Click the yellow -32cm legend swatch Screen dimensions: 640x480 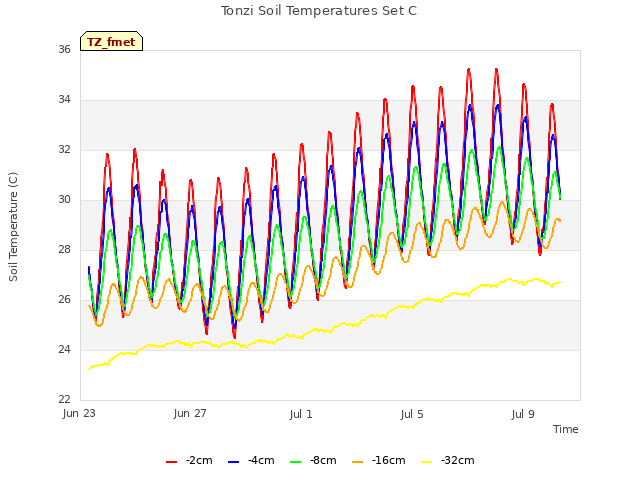pyautogui.click(x=426, y=461)
